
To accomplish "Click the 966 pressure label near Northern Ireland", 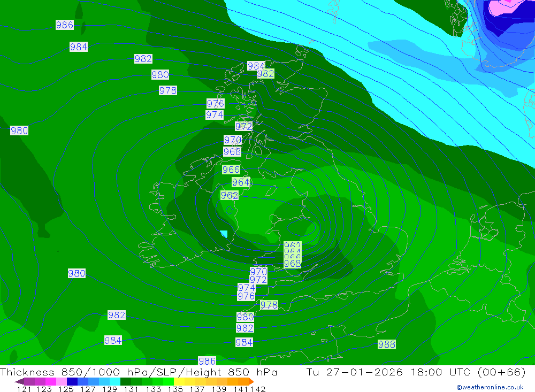I will 231,170.
